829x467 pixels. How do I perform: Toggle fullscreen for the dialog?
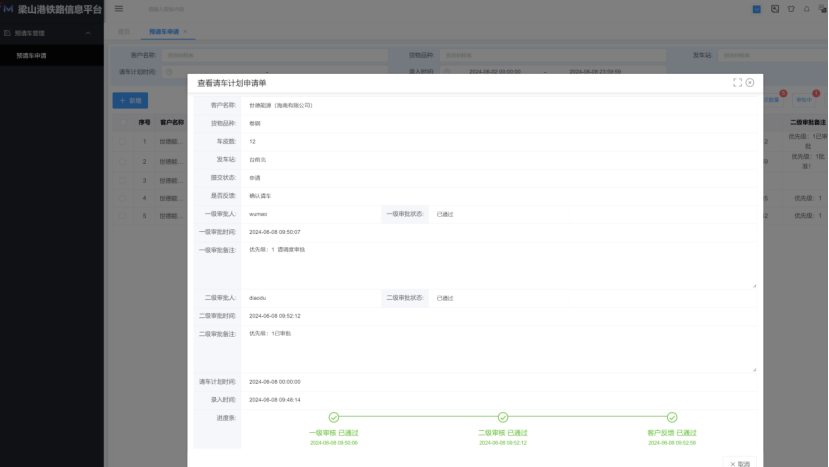737,82
